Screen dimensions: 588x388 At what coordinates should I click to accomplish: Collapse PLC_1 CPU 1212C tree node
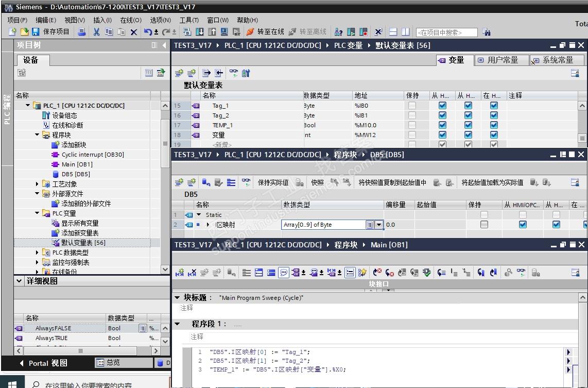pyautogui.click(x=28, y=106)
